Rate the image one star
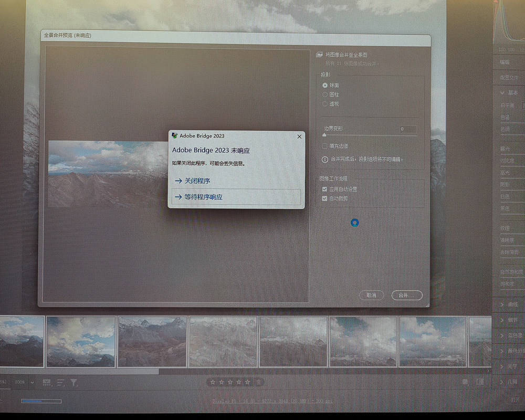Screen dimensions: 525x420 (x=213, y=382)
